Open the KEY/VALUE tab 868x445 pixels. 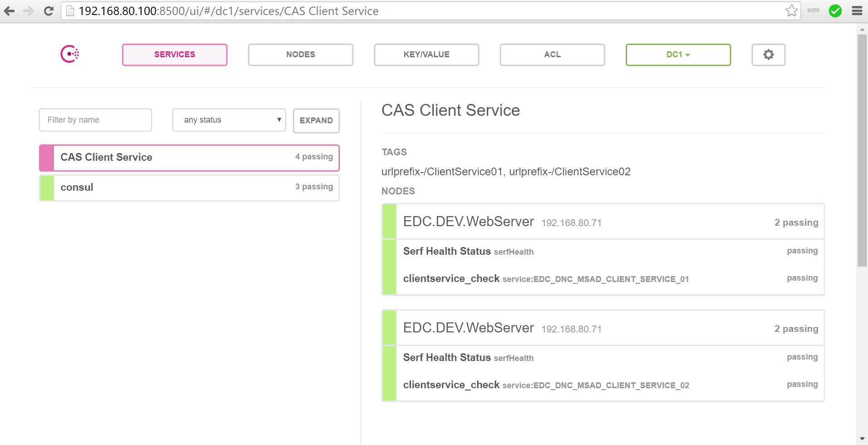click(x=426, y=54)
